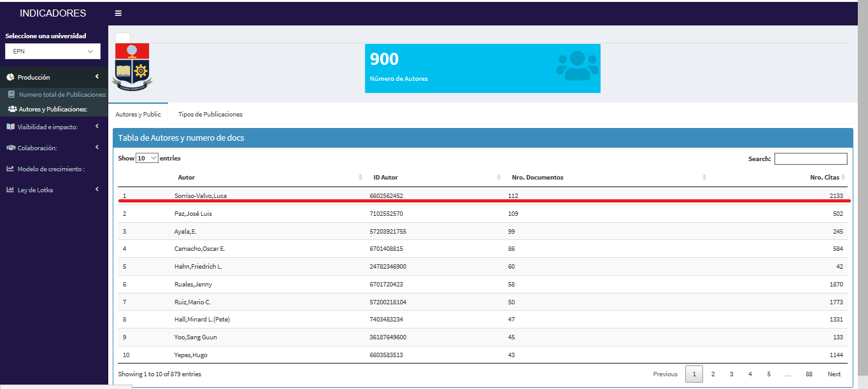This screenshot has height=389, width=868.
Task: Open the Show entries count dropdown
Action: [x=146, y=159]
